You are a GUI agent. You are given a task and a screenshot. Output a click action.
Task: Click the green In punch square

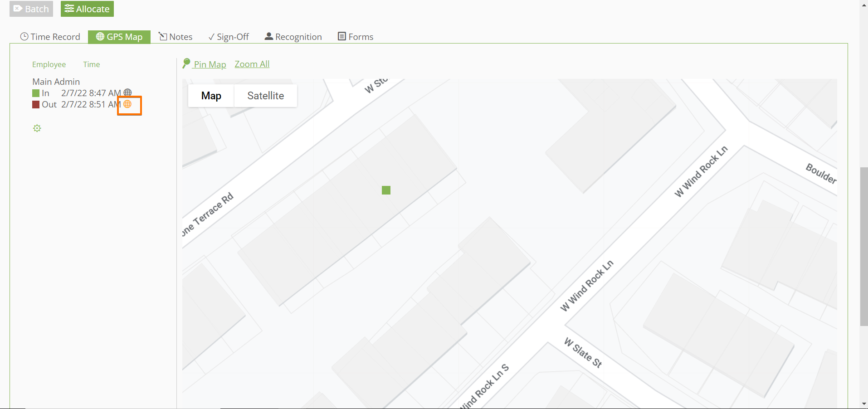click(36, 93)
